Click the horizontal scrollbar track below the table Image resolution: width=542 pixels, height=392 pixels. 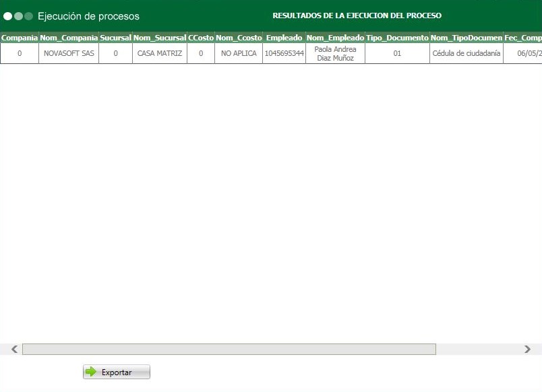(229, 349)
